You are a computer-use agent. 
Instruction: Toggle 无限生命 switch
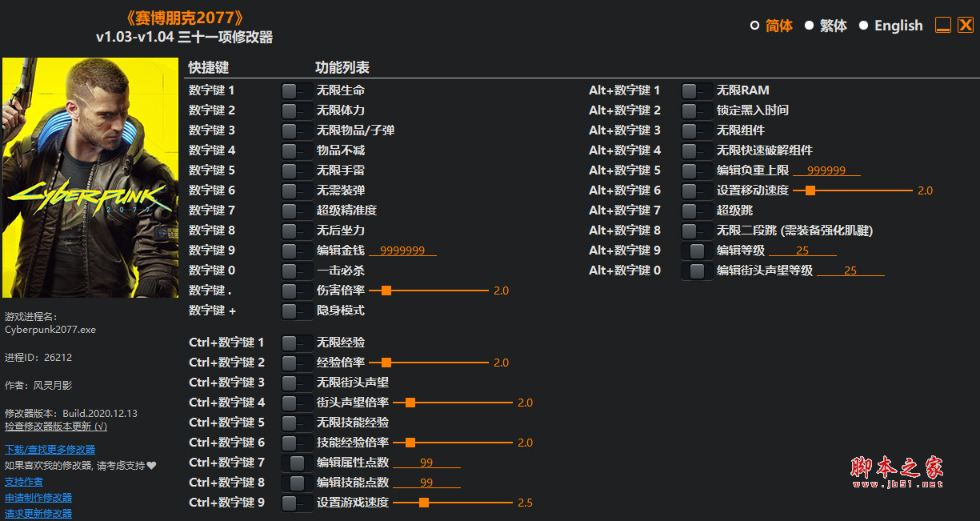click(297, 90)
